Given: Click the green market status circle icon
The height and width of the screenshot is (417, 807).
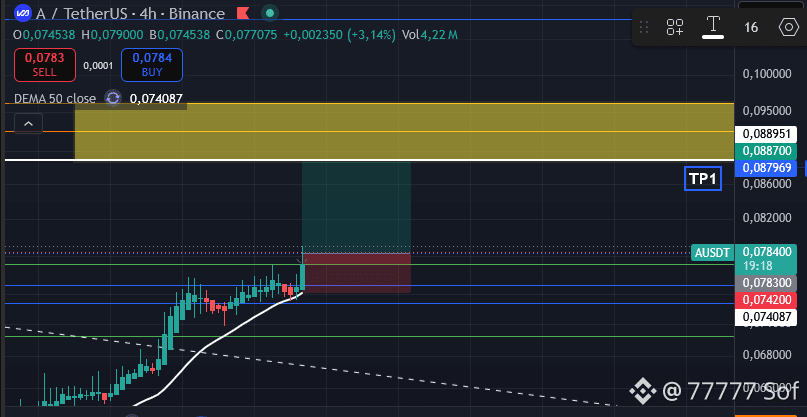Looking at the screenshot, I should [268, 12].
